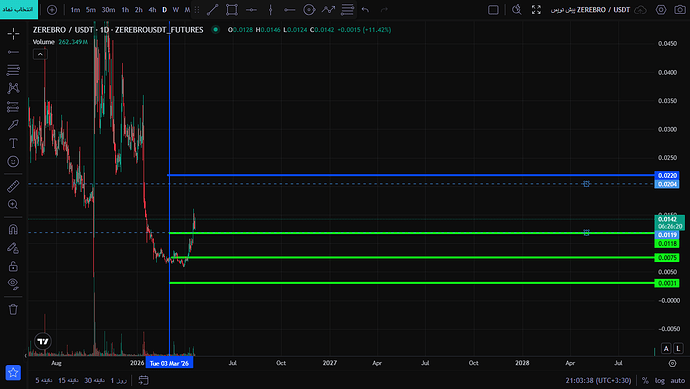Screen dimensions: 690x389
Task: Hide all drawings with eye icon
Action: [13, 284]
